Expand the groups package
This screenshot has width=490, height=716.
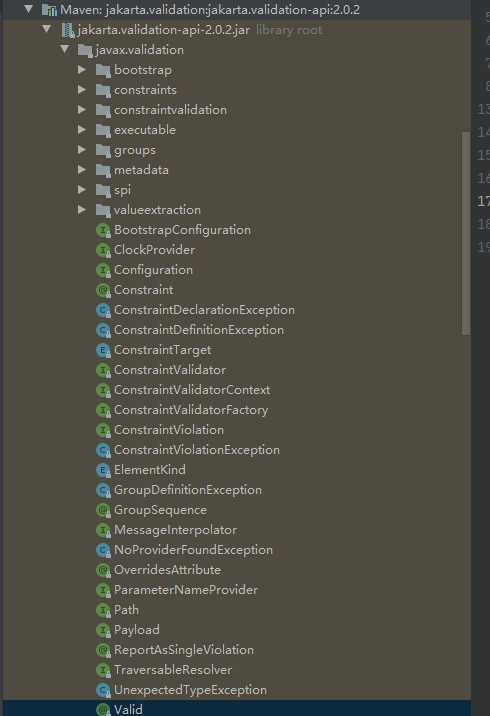[82, 149]
